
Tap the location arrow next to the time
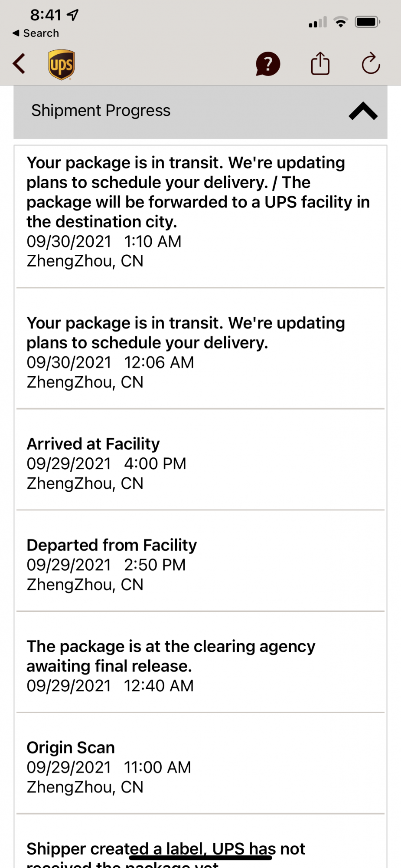point(73,15)
